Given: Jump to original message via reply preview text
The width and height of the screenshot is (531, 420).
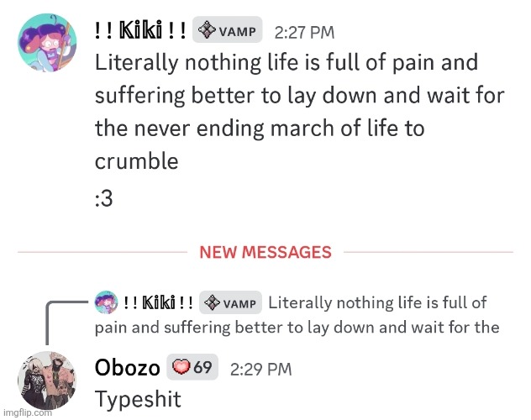Looking at the screenshot, I should coord(376,314).
